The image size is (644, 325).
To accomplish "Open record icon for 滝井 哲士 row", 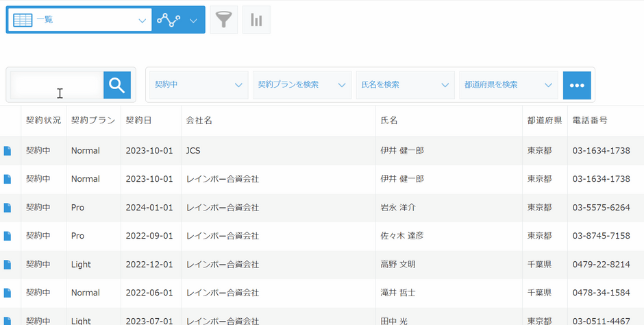I will point(8,293).
